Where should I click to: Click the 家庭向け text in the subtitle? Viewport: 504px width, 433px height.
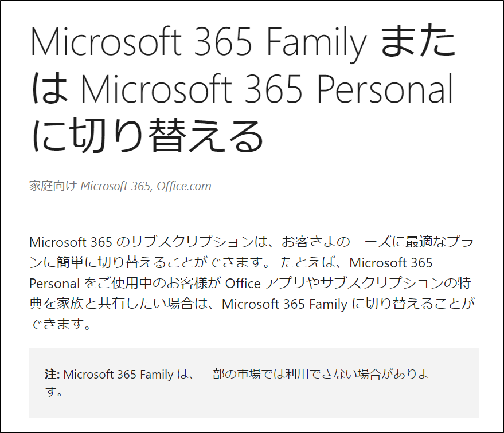click(53, 186)
